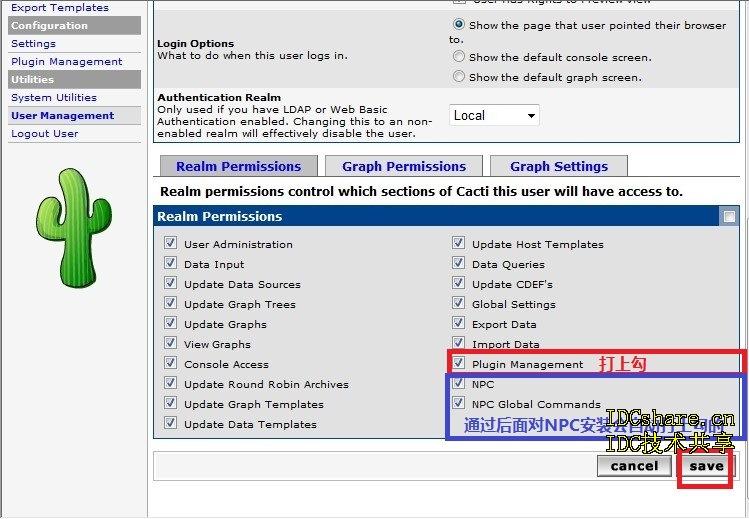This screenshot has width=749, height=519.
Task: Switch to Realm Permissions tab
Action: tap(238, 166)
